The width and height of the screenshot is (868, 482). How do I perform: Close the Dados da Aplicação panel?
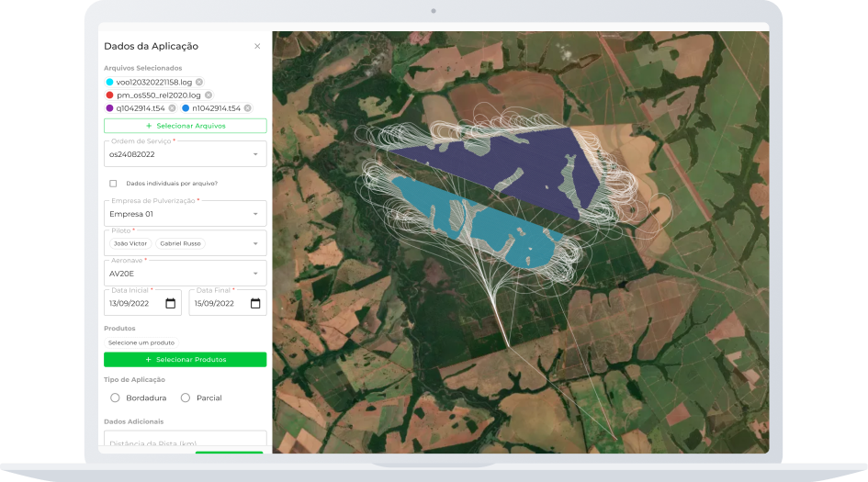[x=257, y=46]
